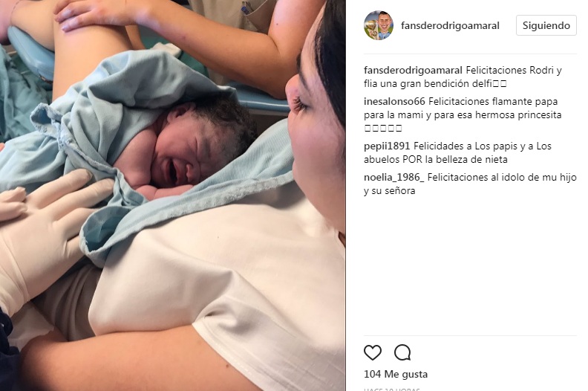Click the emoji row in inesalonso66's comment
This screenshot has height=391, width=588.
[383, 128]
